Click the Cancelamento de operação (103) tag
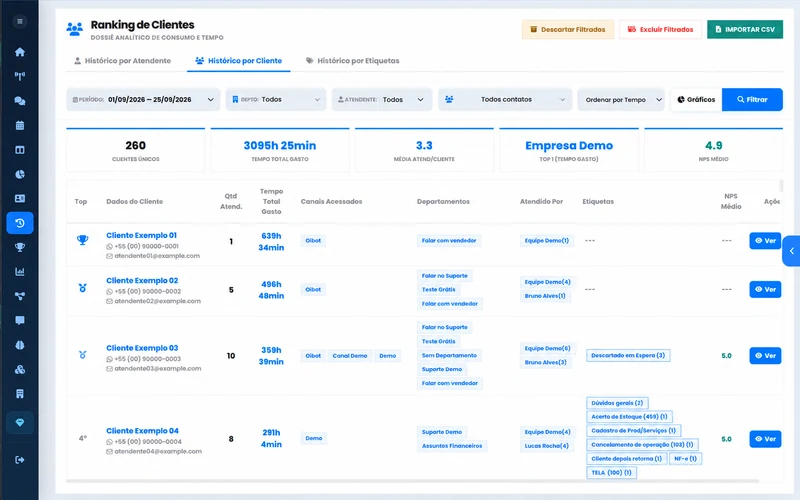This screenshot has width=800, height=500. (x=642, y=445)
